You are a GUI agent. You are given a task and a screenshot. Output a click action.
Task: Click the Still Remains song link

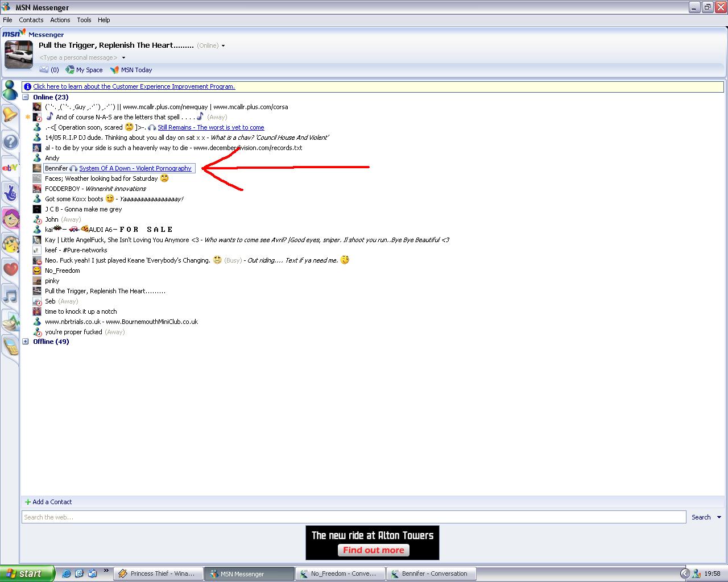(x=211, y=127)
